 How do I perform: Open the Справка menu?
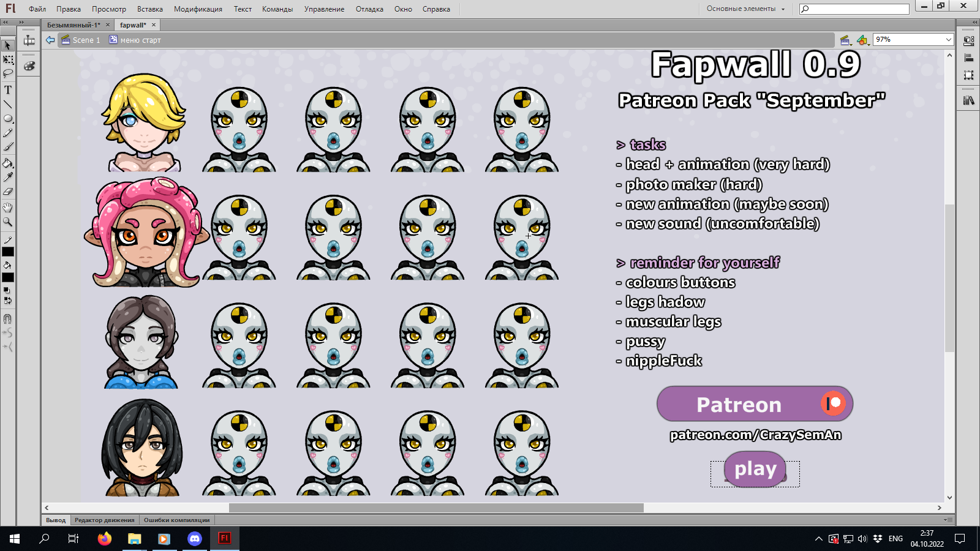pos(436,9)
